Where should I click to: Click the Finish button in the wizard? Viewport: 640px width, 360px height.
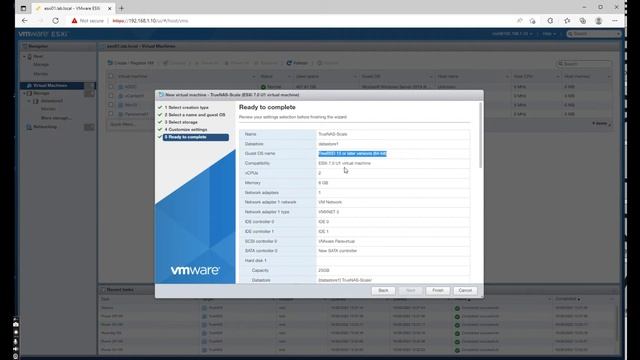tap(438, 291)
